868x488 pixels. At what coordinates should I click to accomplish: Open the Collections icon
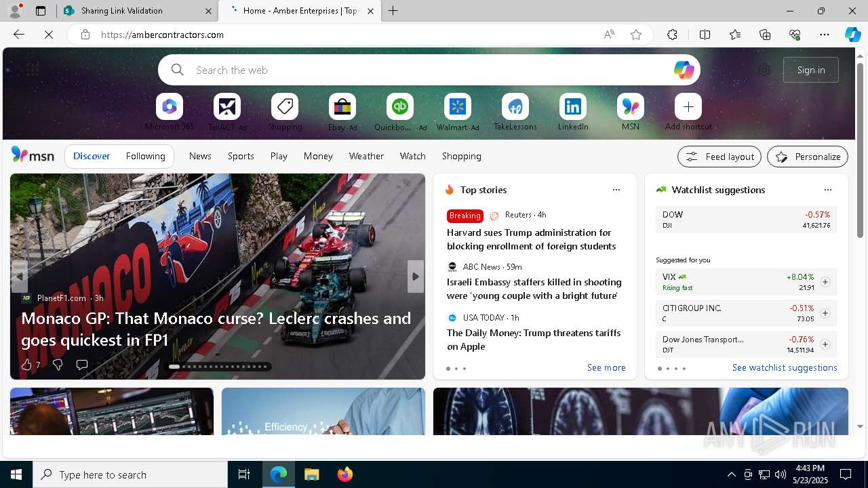(x=765, y=35)
